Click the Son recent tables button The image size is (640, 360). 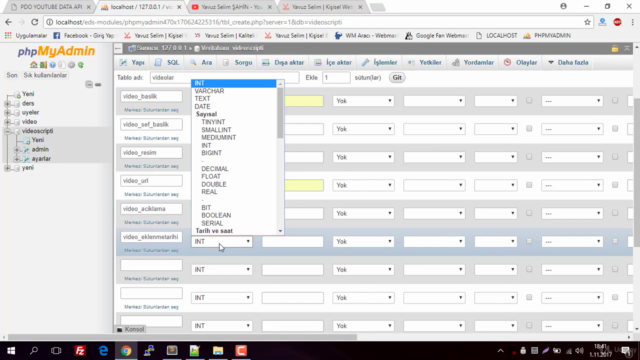pyautogui.click(x=12, y=75)
